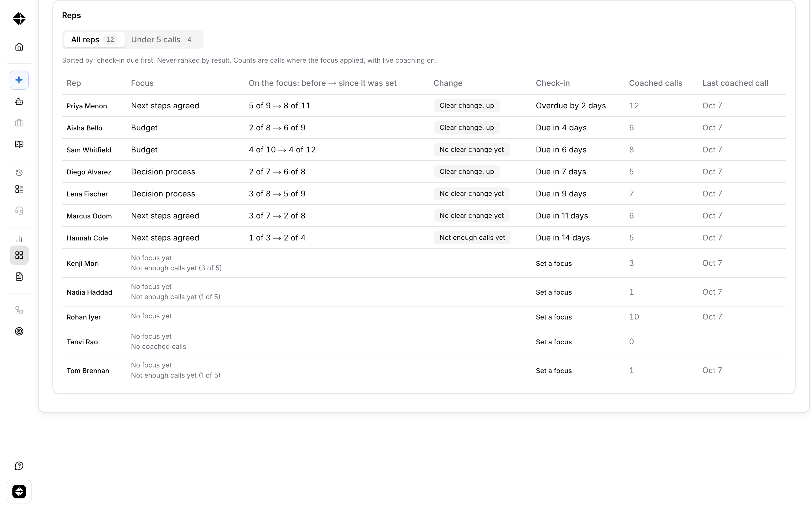Open the history clock icon
The width and height of the screenshot is (812, 508).
19,173
